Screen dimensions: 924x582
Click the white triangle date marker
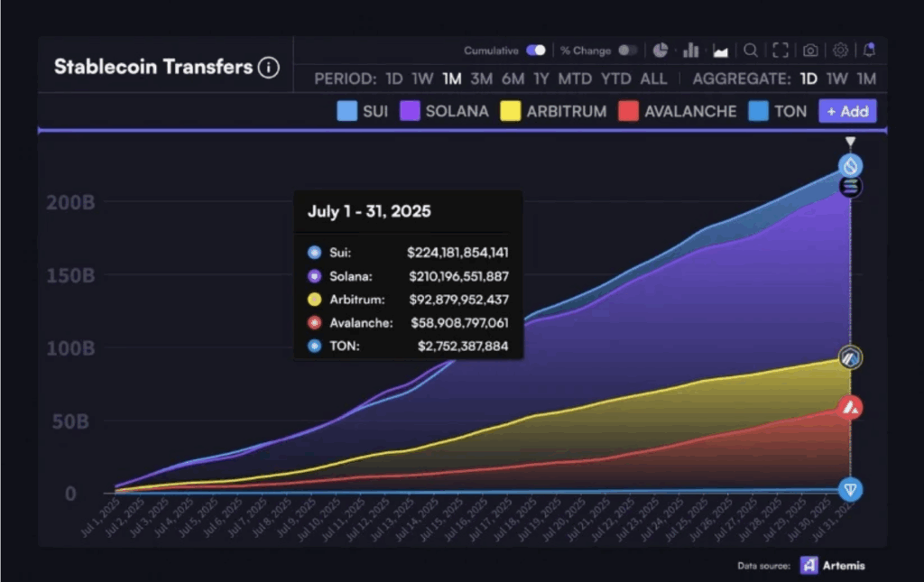pos(850,142)
